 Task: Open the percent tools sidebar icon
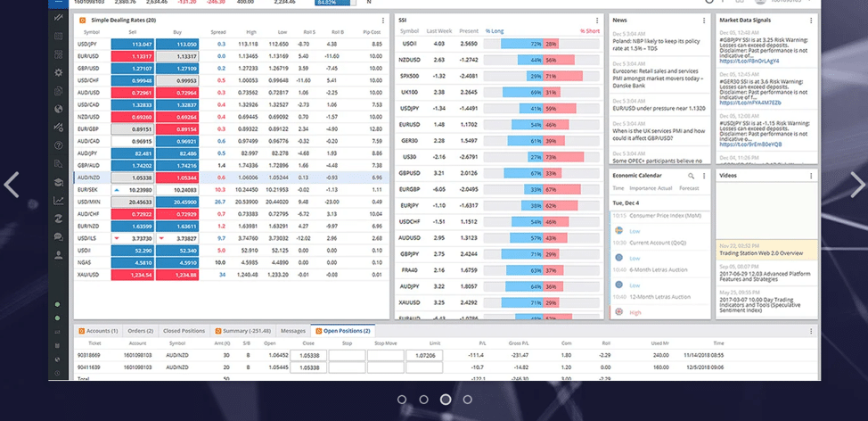[x=58, y=128]
